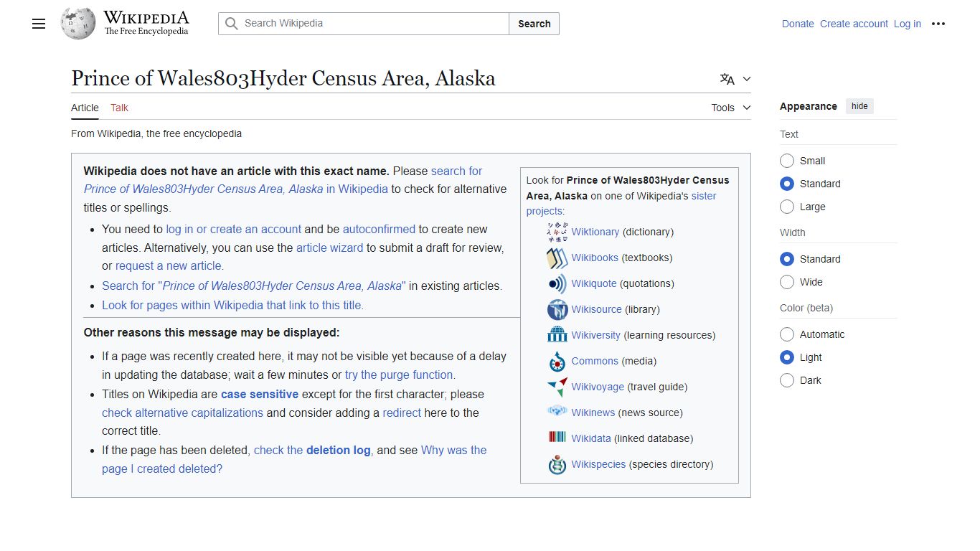
Task: Open the main menu hamburger icon
Action: (39, 24)
